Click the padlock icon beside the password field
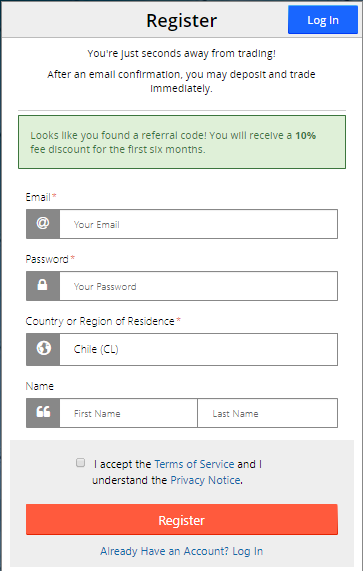Image resolution: width=363 pixels, height=571 pixels. [x=43, y=286]
